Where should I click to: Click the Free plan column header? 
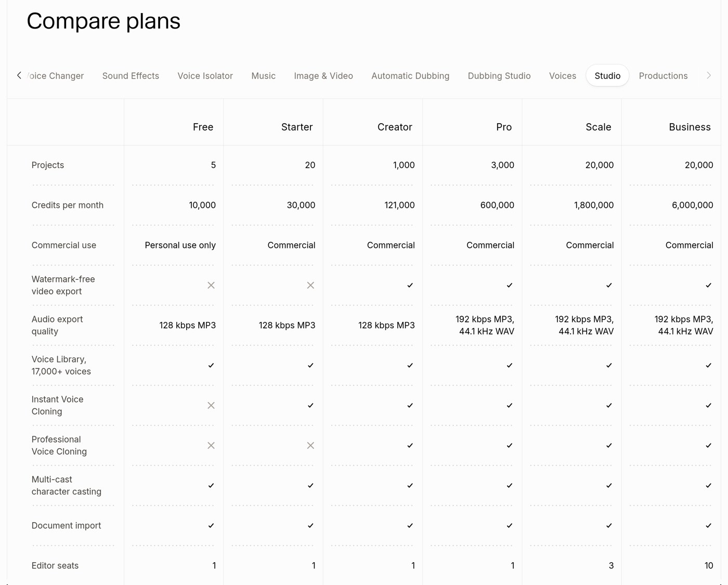coord(203,127)
